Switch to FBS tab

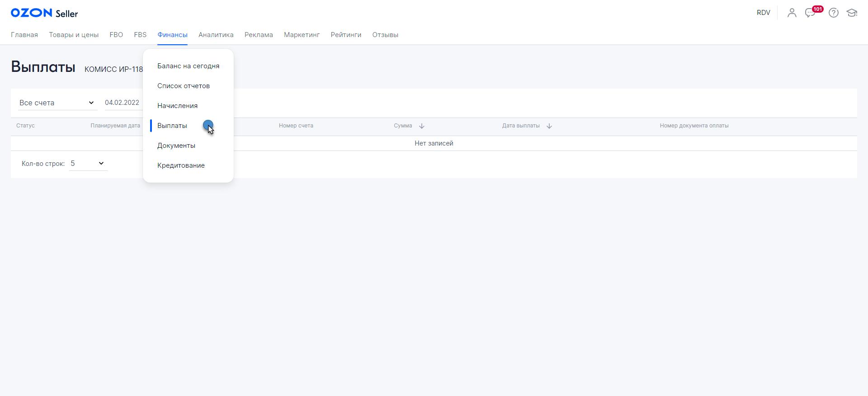(x=140, y=35)
